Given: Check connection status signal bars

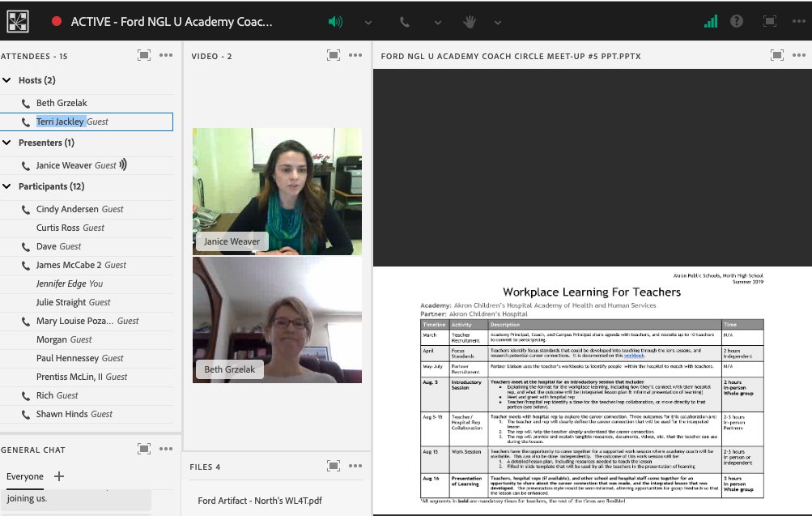Looking at the screenshot, I should click(711, 21).
